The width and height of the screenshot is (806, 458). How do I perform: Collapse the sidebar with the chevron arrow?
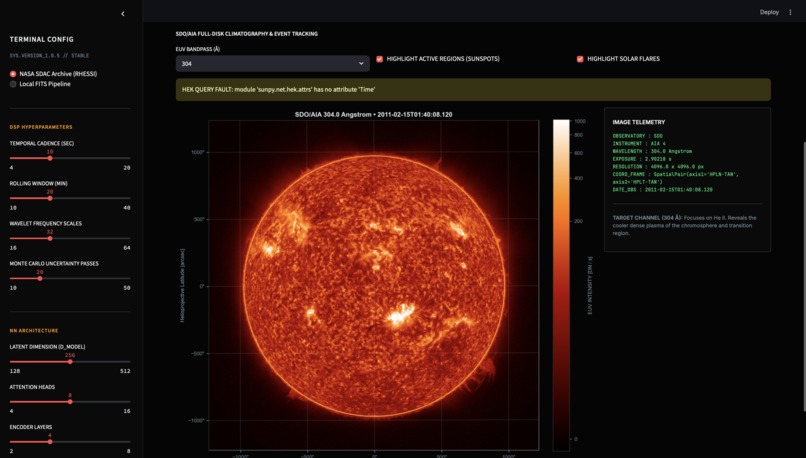coord(122,14)
